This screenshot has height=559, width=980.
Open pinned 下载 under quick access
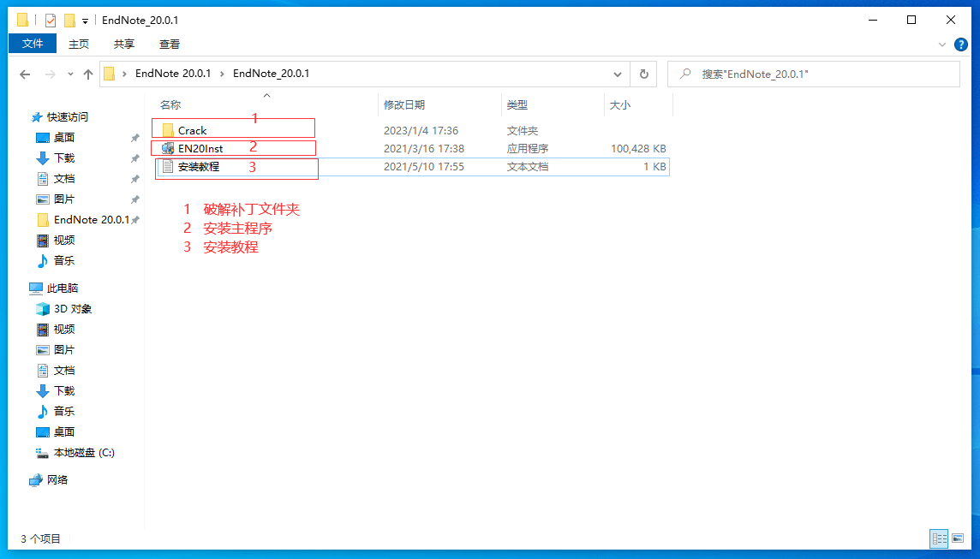63,158
